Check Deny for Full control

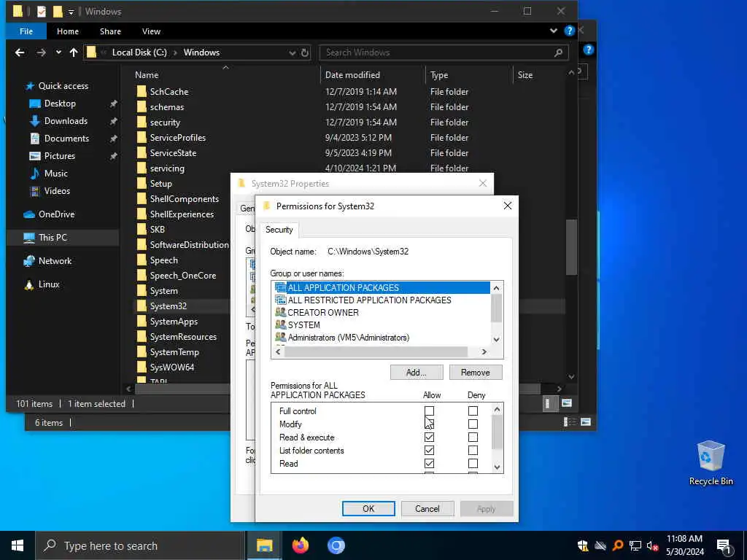click(473, 411)
